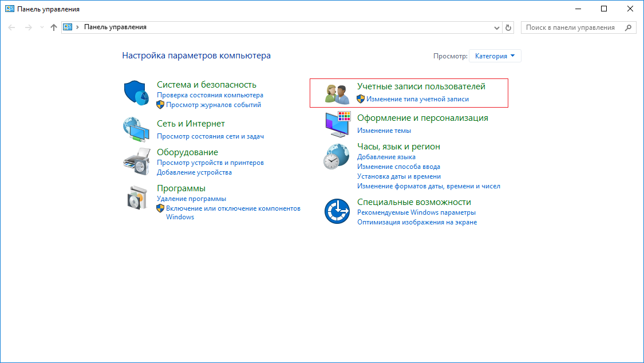The width and height of the screenshot is (644, 363).
Task: Click Изменение способа ввода link
Action: 398,167
